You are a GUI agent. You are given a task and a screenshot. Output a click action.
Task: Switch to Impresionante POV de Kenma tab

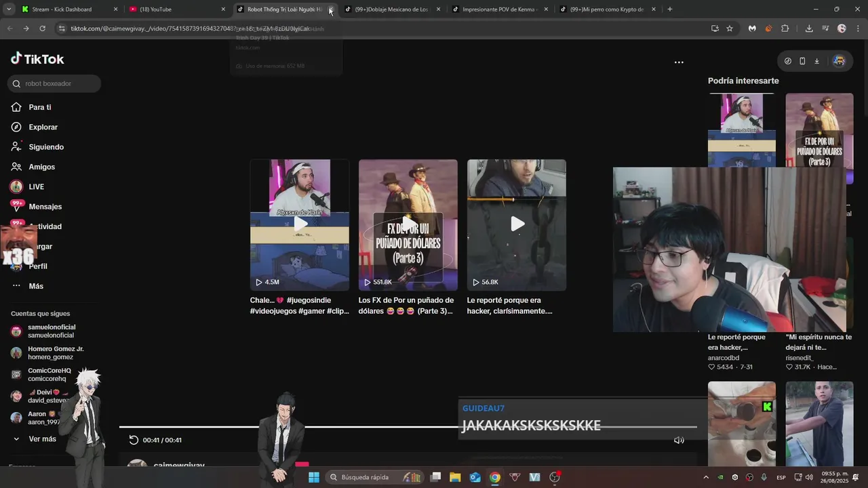[499, 9]
